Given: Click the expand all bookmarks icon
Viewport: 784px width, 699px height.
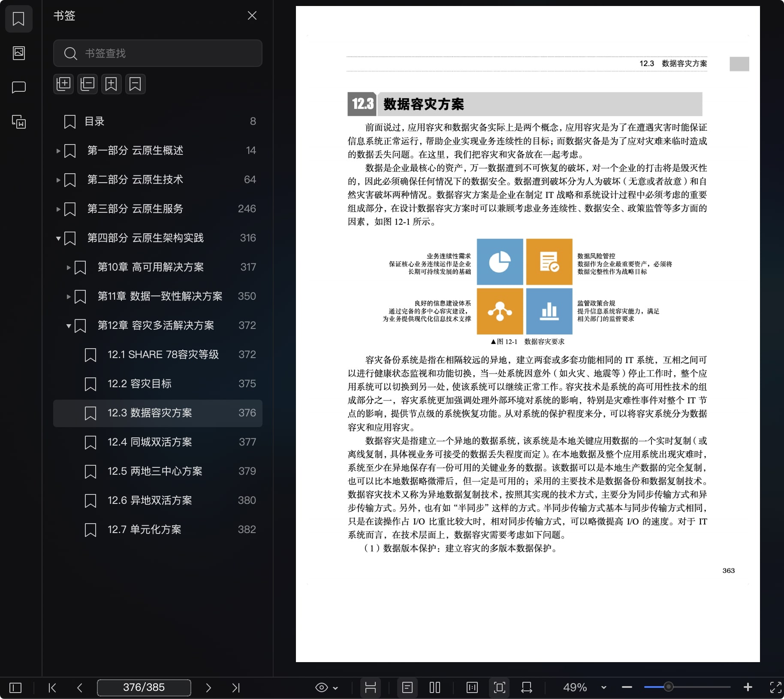Looking at the screenshot, I should (63, 84).
